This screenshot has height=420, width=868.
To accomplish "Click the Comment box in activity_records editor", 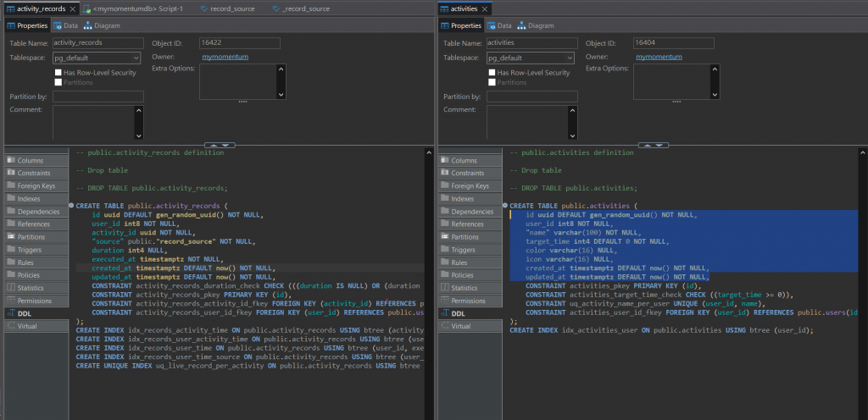I will click(93, 122).
